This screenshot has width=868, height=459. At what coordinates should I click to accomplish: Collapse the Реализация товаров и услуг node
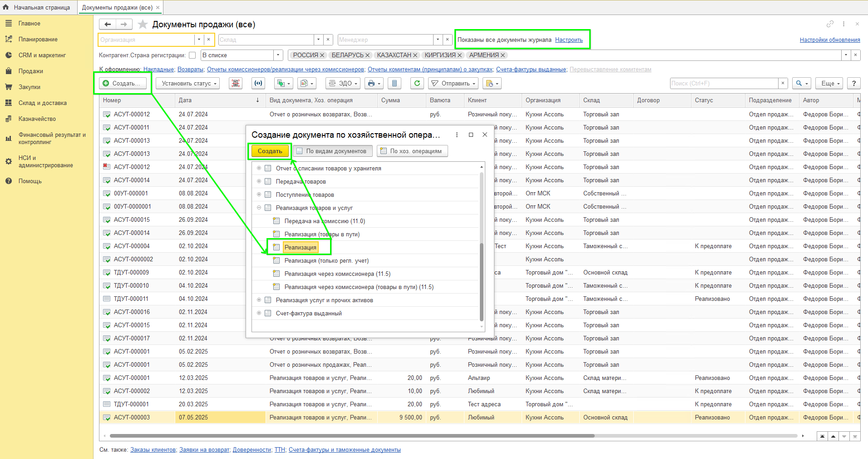click(259, 208)
